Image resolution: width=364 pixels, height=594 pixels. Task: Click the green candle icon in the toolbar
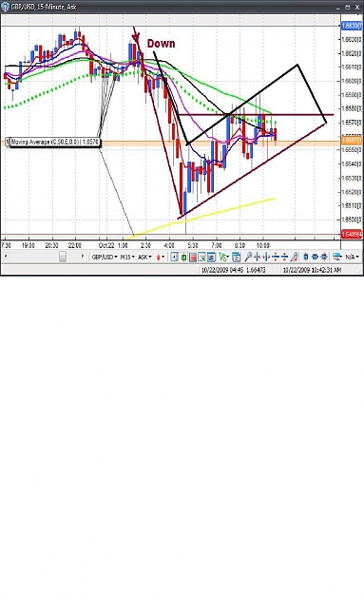coord(183,258)
